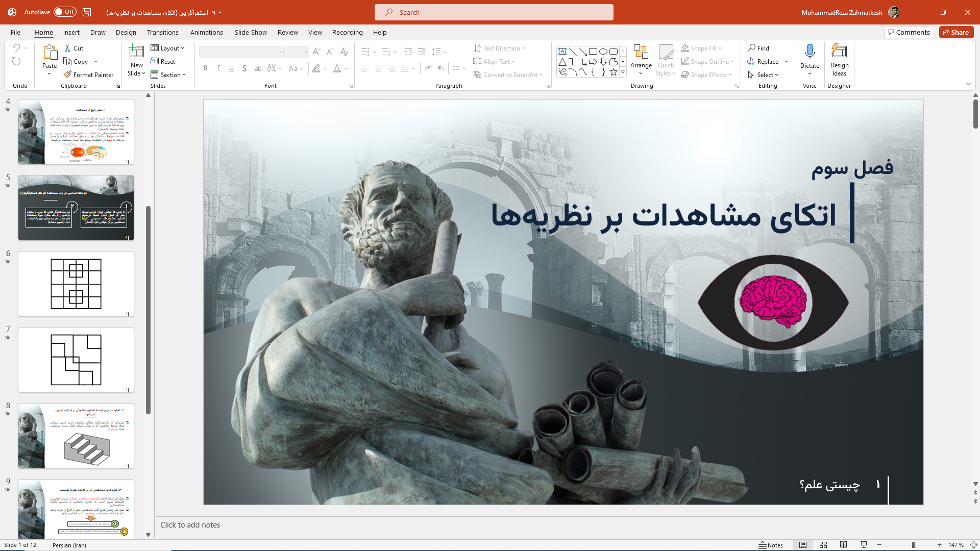This screenshot has width=980, height=551.
Task: Open Replace in the Editing group
Action: click(x=767, y=61)
